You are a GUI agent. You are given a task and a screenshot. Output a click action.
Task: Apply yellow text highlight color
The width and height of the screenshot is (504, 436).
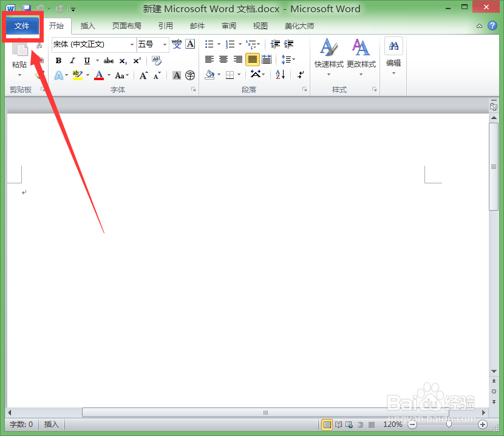[x=78, y=75]
